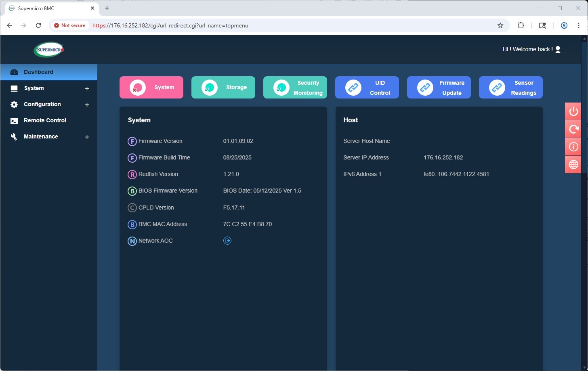Open Network AOC details arrow icon
This screenshot has width=588, height=371.
click(227, 241)
